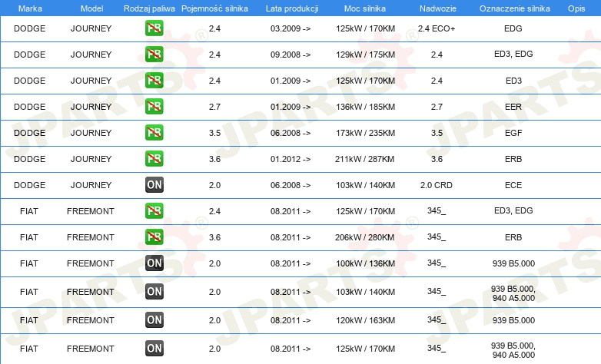The height and width of the screenshot is (364, 601).
Task: Click the Marka column header
Action: (30, 8)
